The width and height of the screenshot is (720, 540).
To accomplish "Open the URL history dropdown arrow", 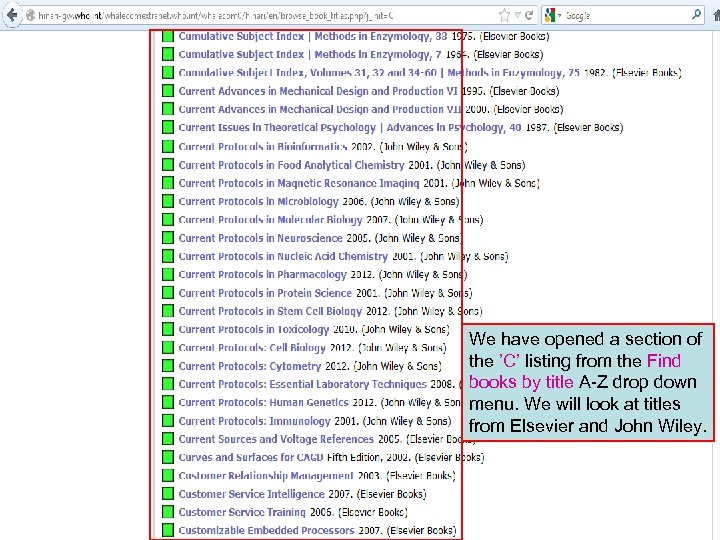I will click(518, 16).
